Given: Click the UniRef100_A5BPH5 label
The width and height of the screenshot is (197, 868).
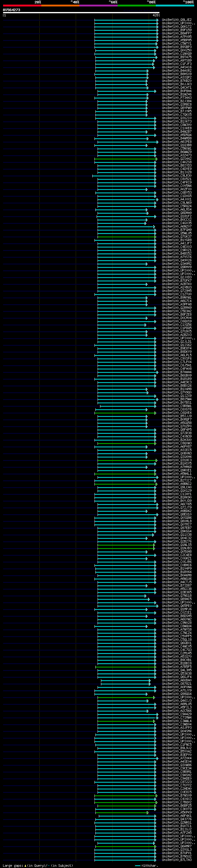Looking at the screenshot, I should 176,40.
